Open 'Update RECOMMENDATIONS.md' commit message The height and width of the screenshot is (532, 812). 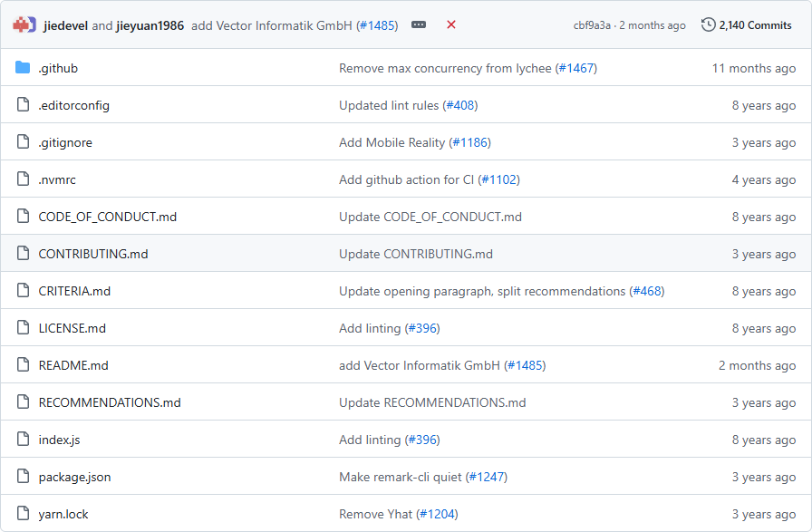(432, 402)
